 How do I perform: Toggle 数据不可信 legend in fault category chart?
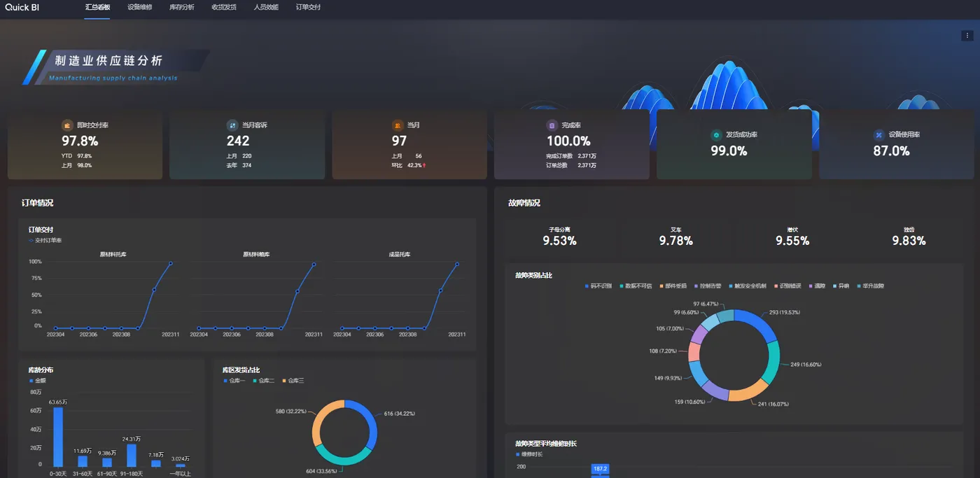636,286
